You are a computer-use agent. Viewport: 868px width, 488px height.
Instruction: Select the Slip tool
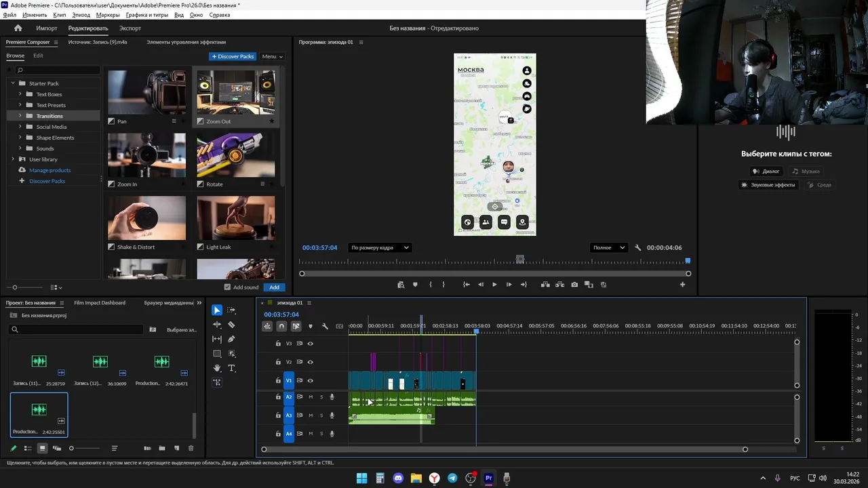(217, 339)
